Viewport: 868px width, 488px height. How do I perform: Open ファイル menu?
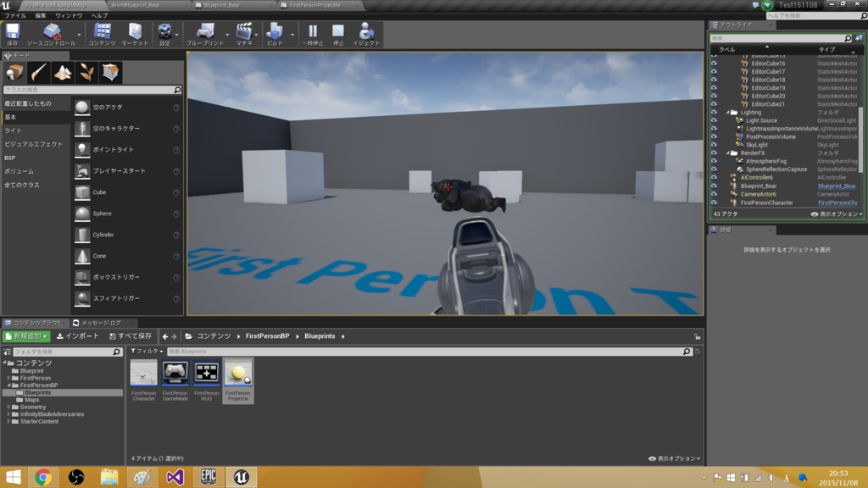(15, 16)
